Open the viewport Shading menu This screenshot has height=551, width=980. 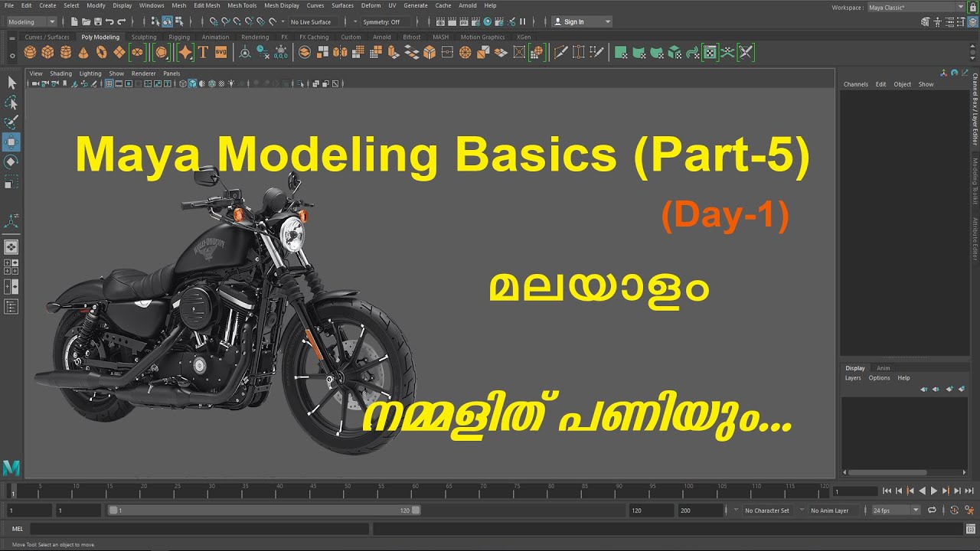coord(60,73)
